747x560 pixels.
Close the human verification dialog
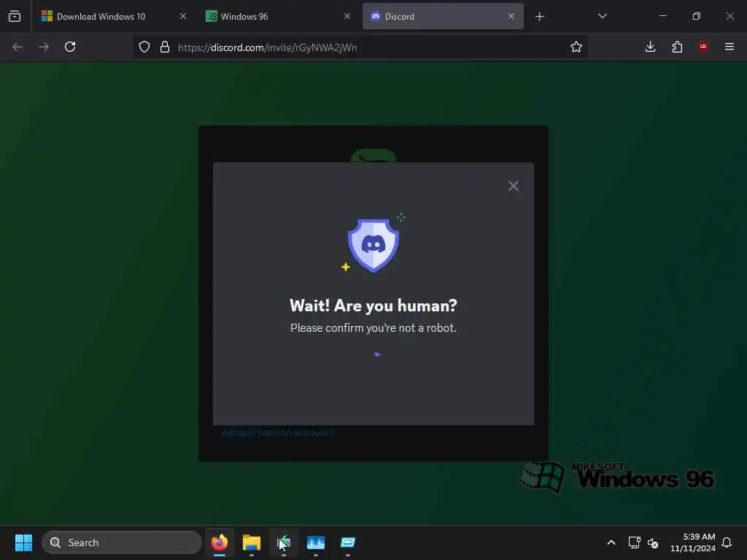[x=513, y=186]
